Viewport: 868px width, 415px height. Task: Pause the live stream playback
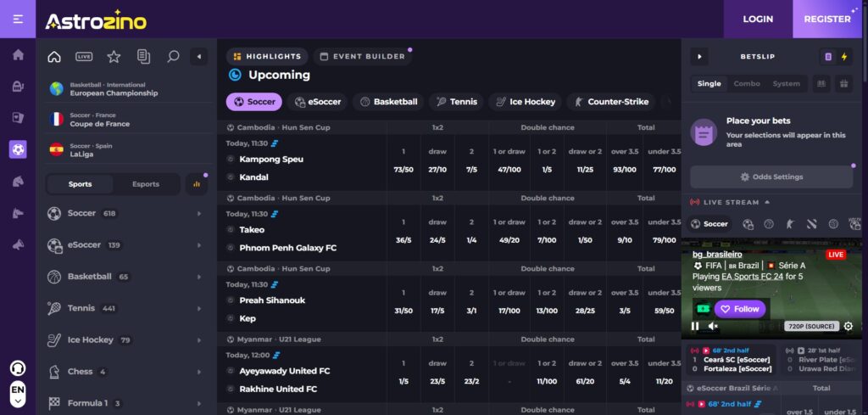coord(696,326)
